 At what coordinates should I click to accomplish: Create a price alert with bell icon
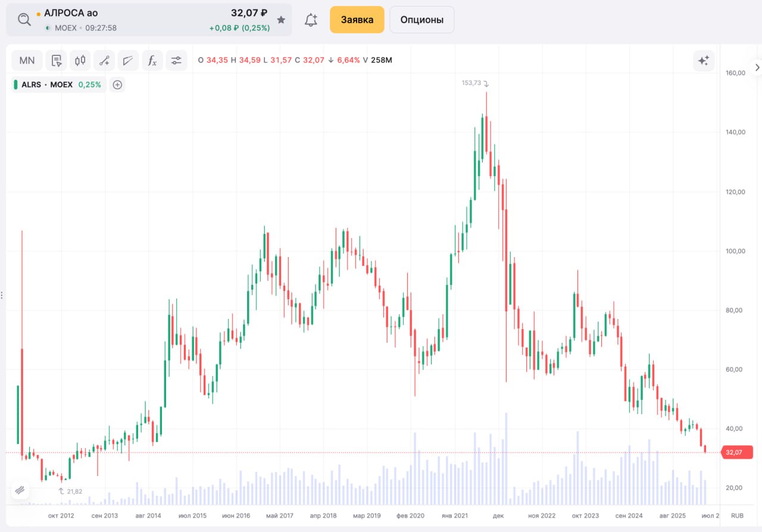pos(311,20)
